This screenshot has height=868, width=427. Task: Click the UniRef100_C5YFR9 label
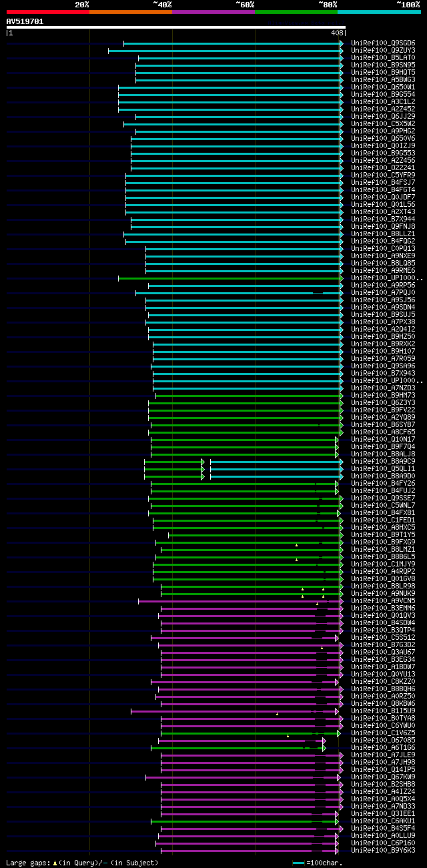coord(383,175)
